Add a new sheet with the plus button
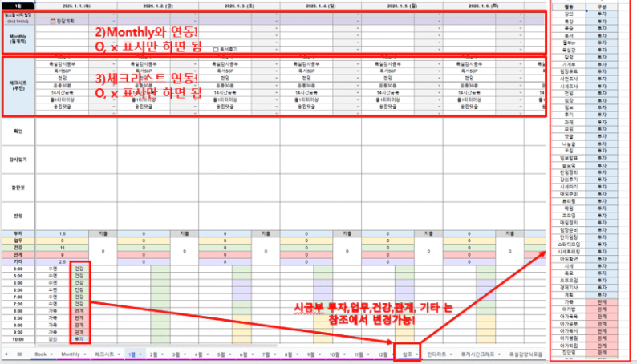 6,354
